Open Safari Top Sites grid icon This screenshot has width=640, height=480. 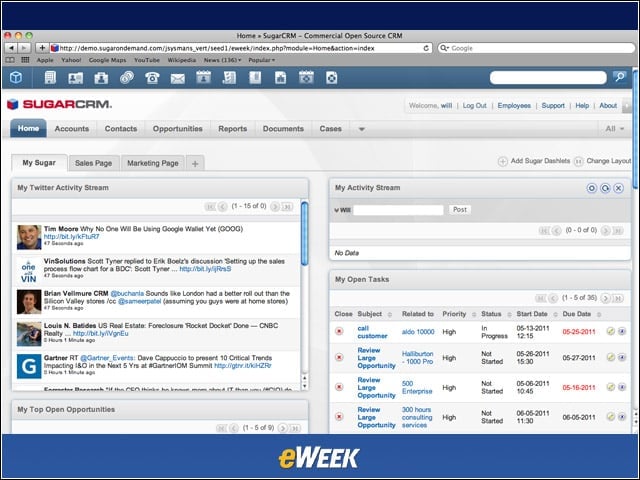pyautogui.click(x=25, y=60)
